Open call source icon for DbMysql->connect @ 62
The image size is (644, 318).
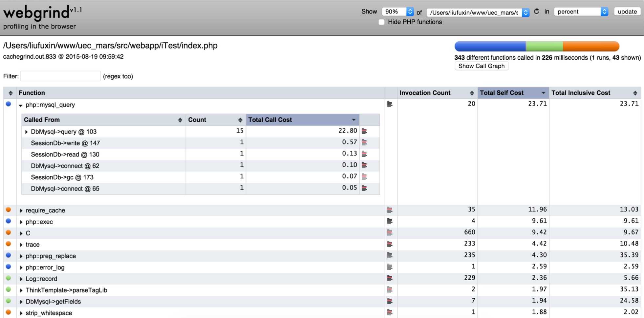click(364, 165)
